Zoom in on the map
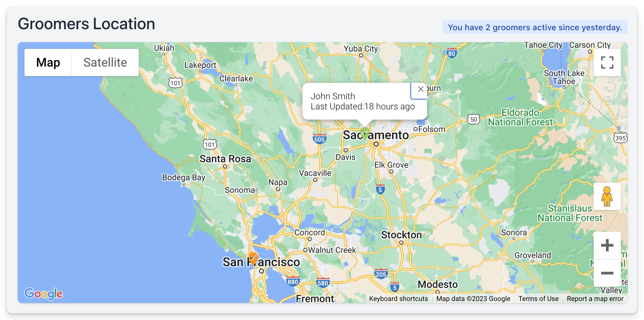The image size is (644, 320). click(607, 245)
